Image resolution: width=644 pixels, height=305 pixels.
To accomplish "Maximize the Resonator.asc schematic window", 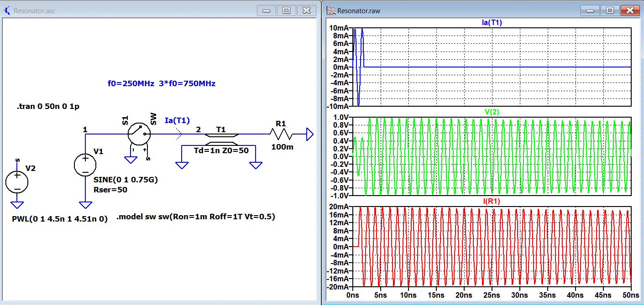I will point(286,10).
